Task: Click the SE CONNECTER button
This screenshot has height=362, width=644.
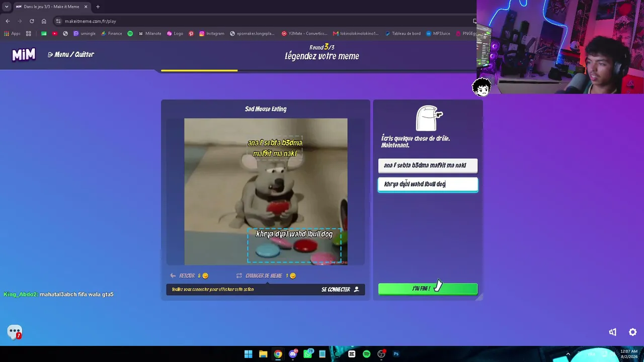Action: click(340, 289)
